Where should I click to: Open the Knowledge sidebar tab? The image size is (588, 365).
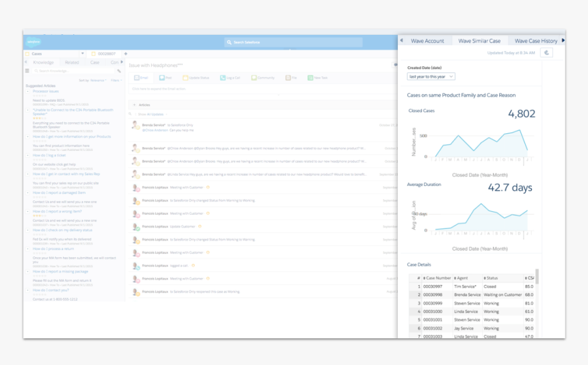pos(43,62)
